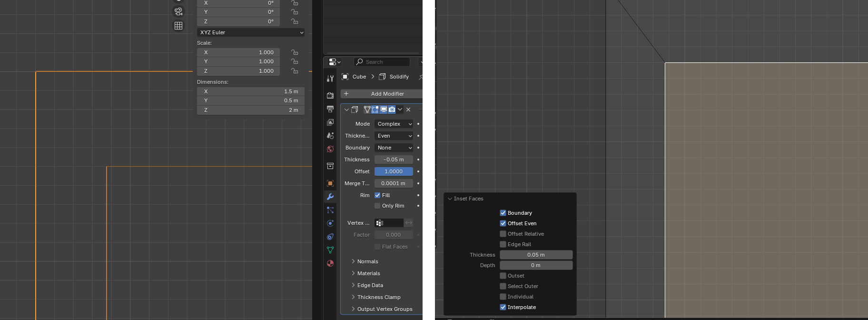Lock the Rotation Z value
This screenshot has height=320, width=868.
pyautogui.click(x=295, y=21)
